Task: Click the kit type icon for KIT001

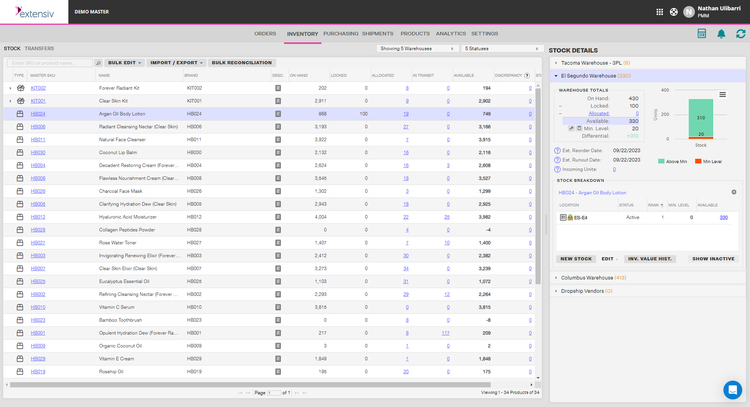Action: (20, 101)
